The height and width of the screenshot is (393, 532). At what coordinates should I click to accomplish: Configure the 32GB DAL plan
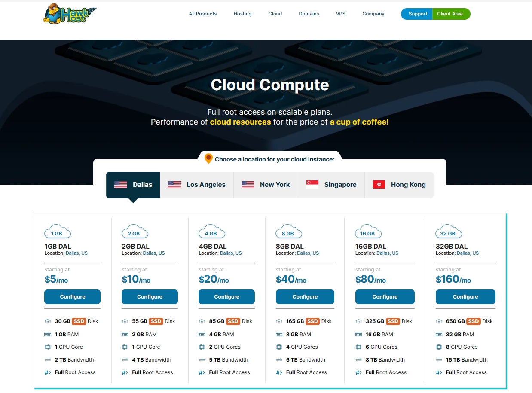[465, 297]
